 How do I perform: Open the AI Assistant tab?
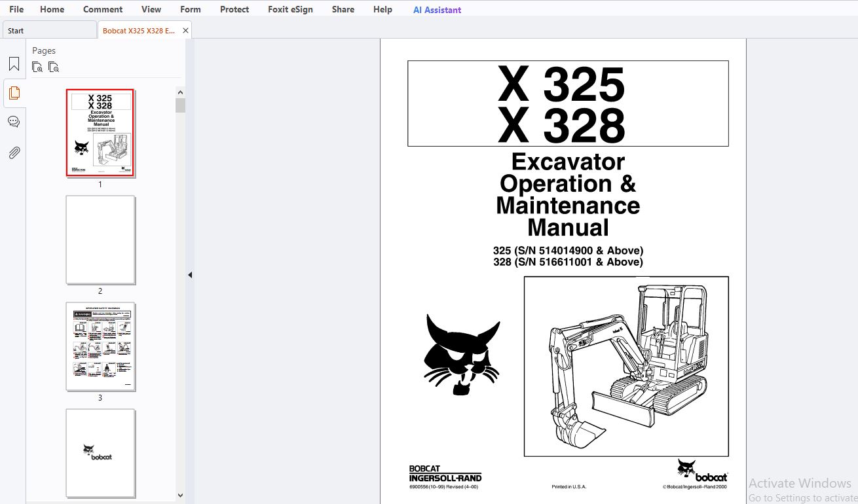click(x=437, y=10)
